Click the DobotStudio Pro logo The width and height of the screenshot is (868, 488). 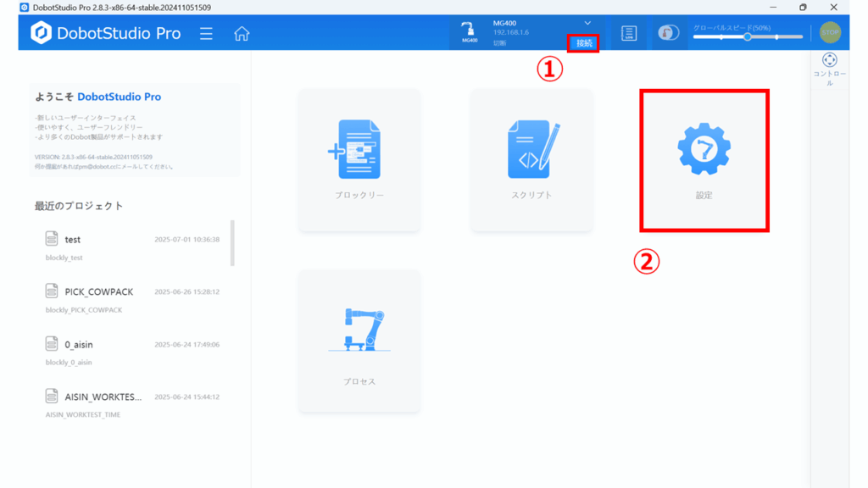[x=106, y=33]
